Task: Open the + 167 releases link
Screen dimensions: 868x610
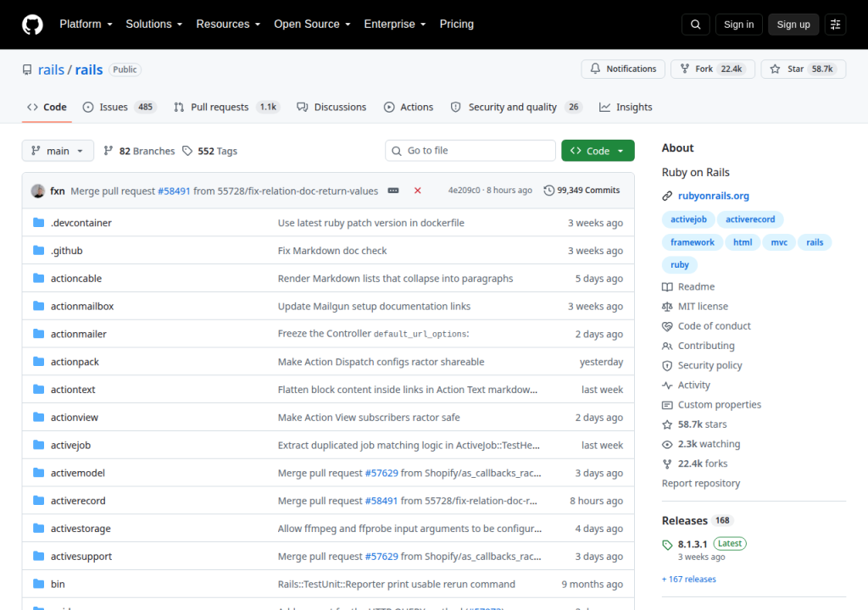Action: tap(688, 579)
